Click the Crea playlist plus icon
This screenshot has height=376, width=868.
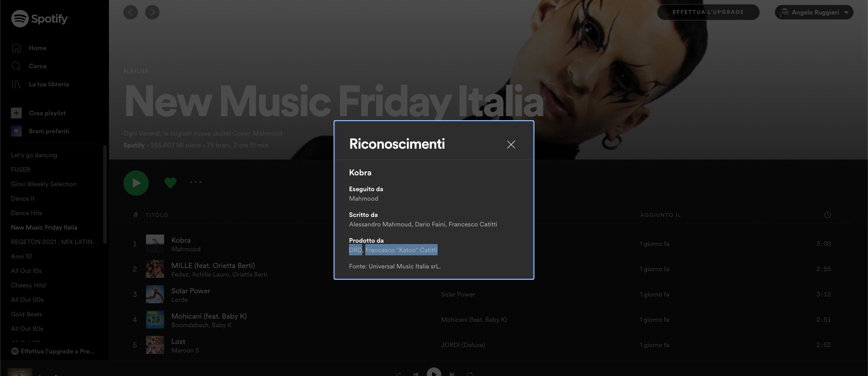[x=16, y=113]
